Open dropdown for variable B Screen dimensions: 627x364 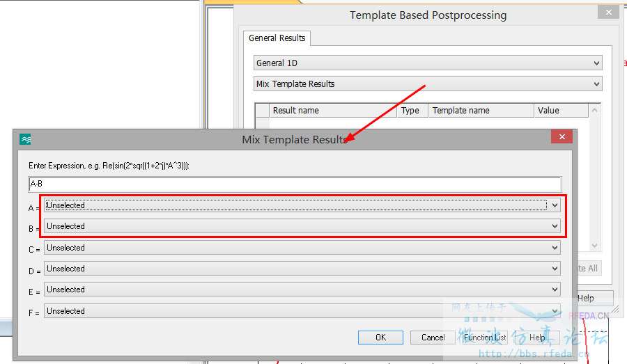302,226
